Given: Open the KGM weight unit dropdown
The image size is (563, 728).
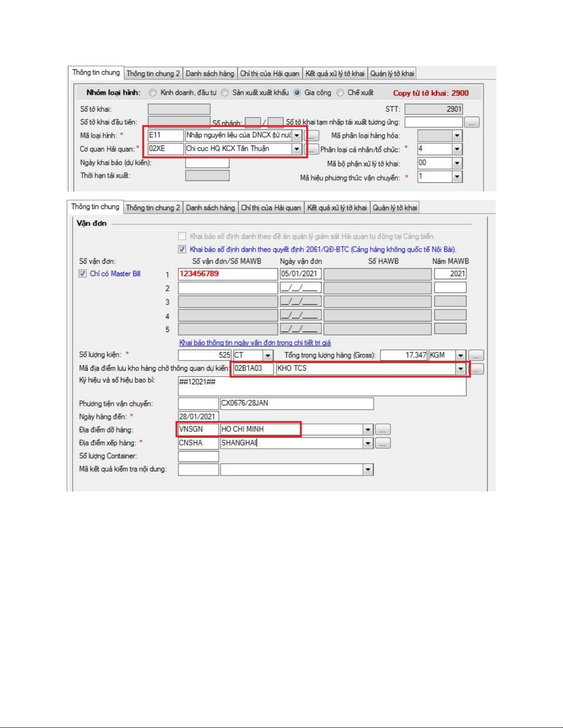Looking at the screenshot, I should point(461,356).
